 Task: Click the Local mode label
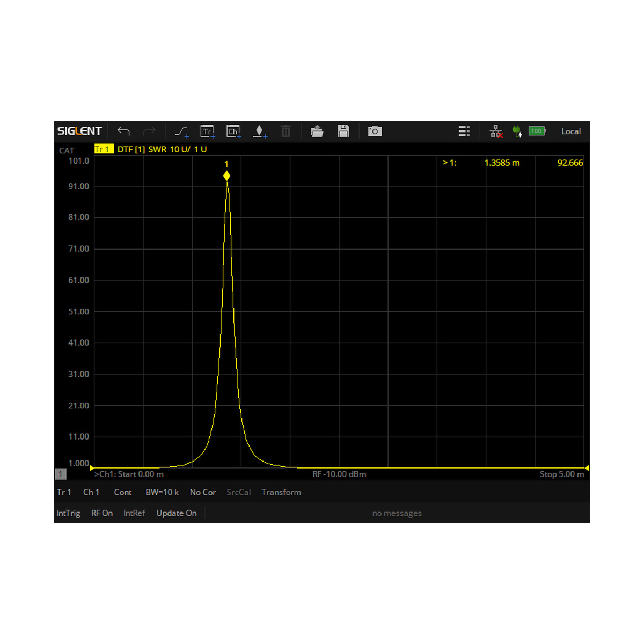pos(571,131)
